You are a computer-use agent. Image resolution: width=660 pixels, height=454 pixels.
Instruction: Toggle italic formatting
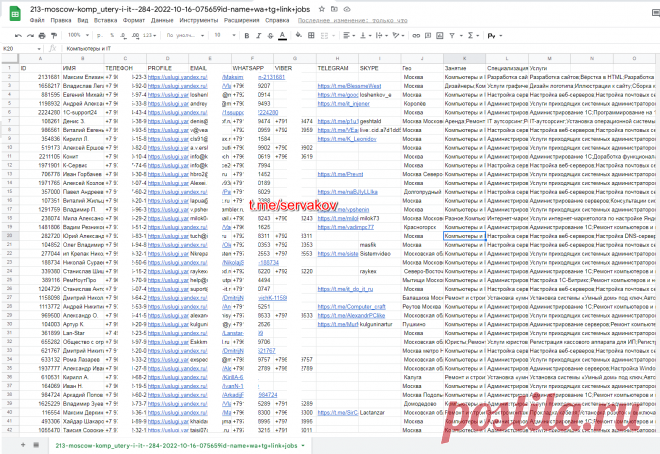258,36
